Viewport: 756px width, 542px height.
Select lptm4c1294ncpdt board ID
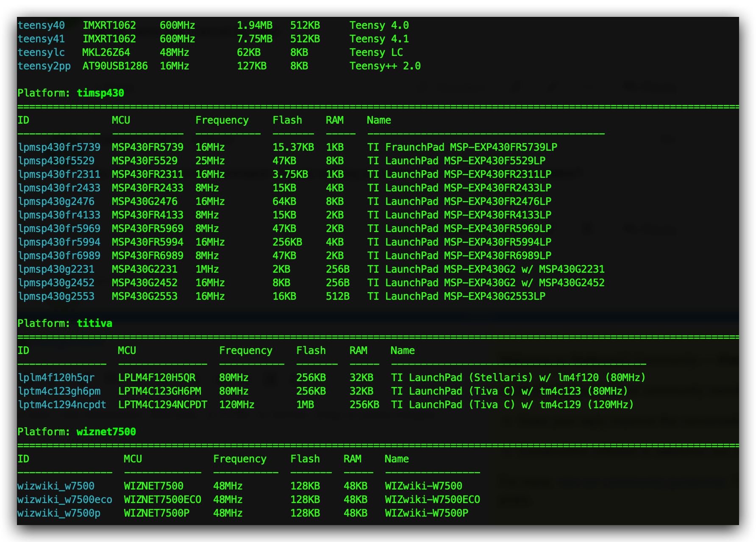(62, 405)
